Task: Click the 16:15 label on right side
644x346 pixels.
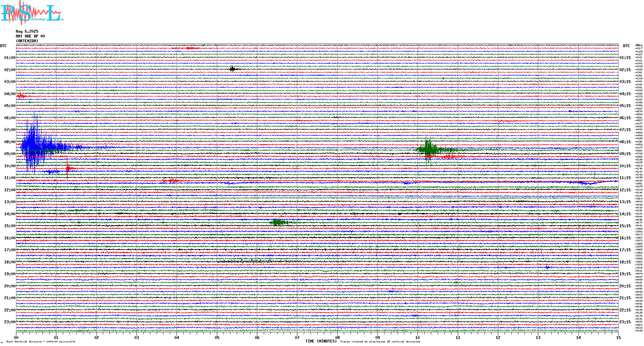Action: (625, 238)
